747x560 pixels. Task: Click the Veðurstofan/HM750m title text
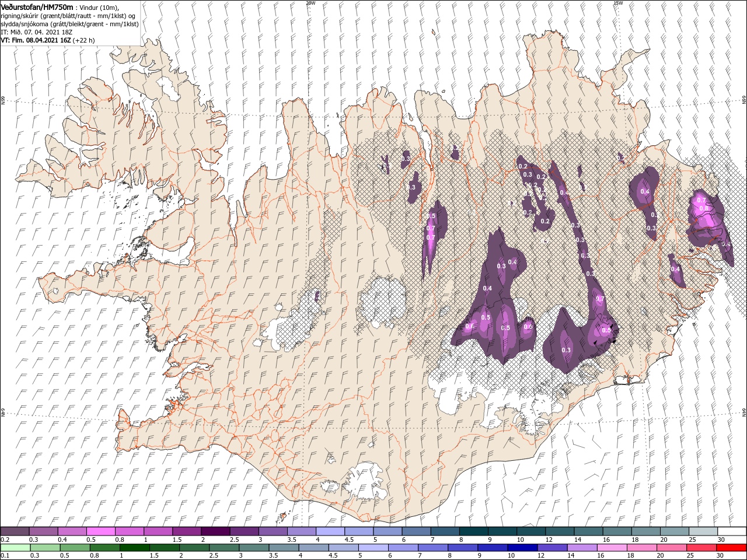tap(37, 6)
